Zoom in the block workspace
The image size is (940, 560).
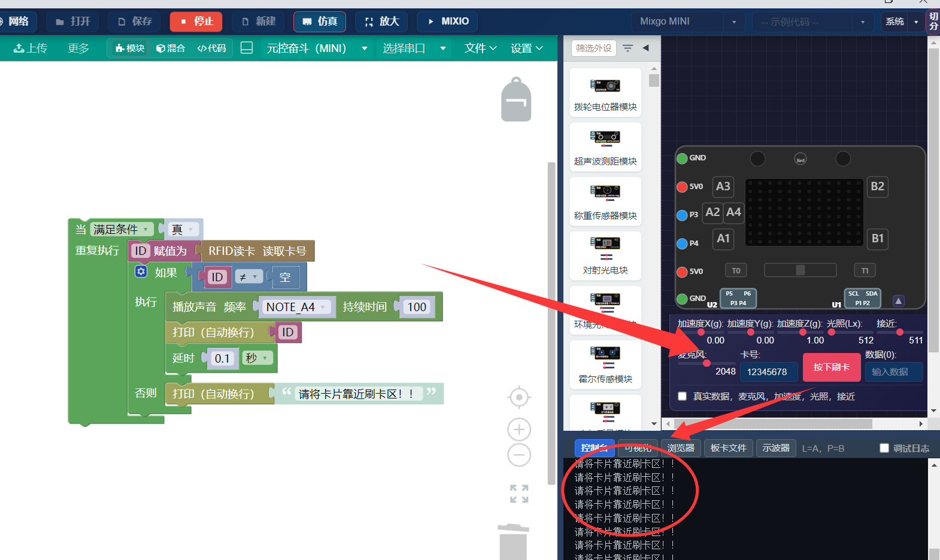click(519, 430)
